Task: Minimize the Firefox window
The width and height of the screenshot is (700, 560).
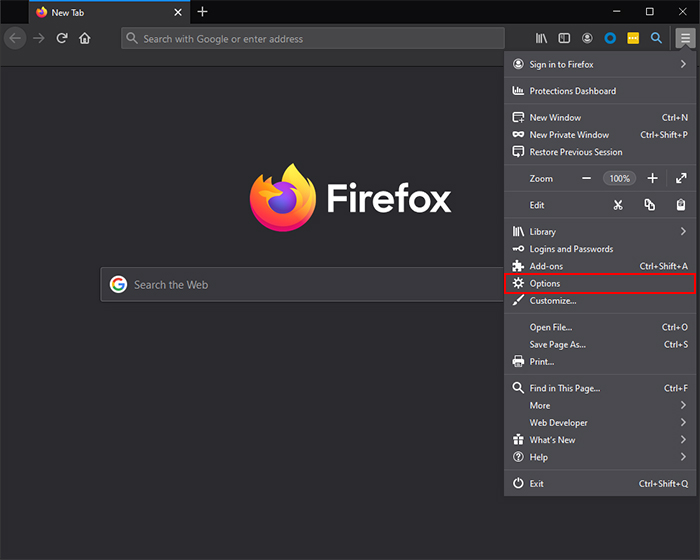Action: point(617,12)
